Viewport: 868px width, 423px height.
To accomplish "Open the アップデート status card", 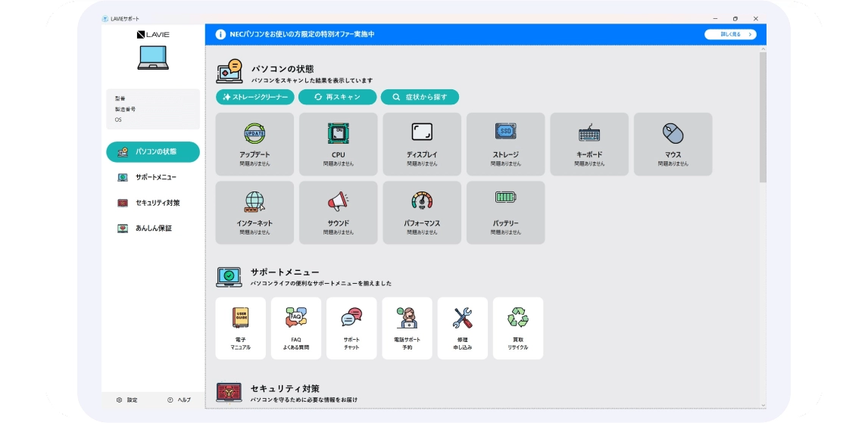I will 254,145.
